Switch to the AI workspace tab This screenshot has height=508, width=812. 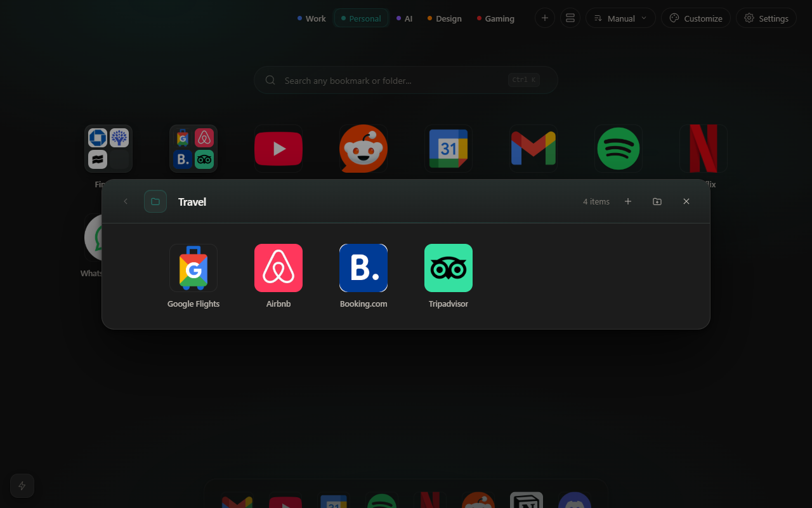coord(405,18)
